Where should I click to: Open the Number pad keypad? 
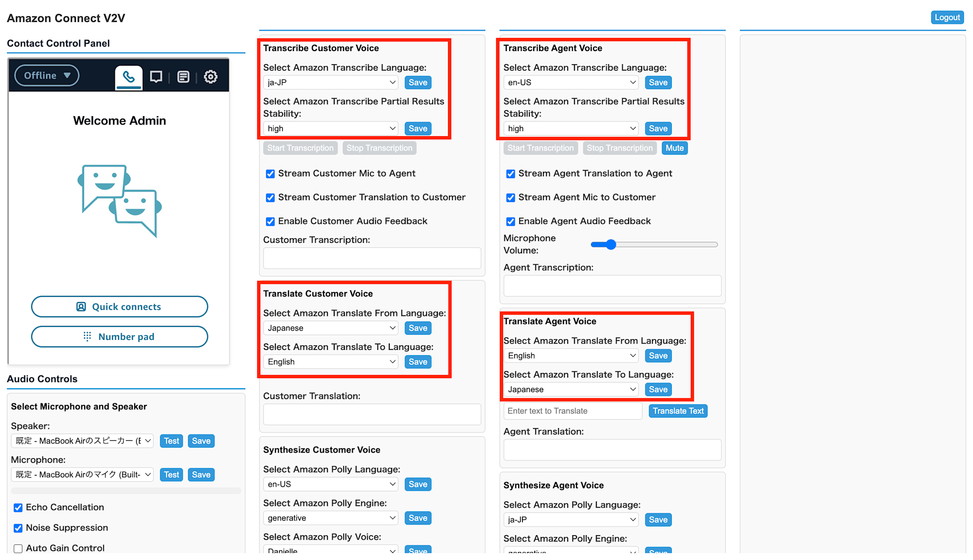click(119, 337)
